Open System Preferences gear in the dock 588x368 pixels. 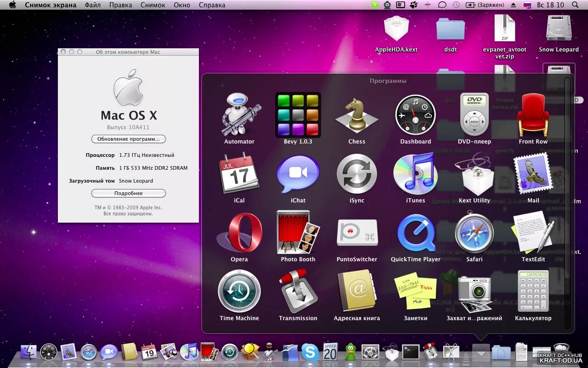pyautogui.click(x=370, y=352)
